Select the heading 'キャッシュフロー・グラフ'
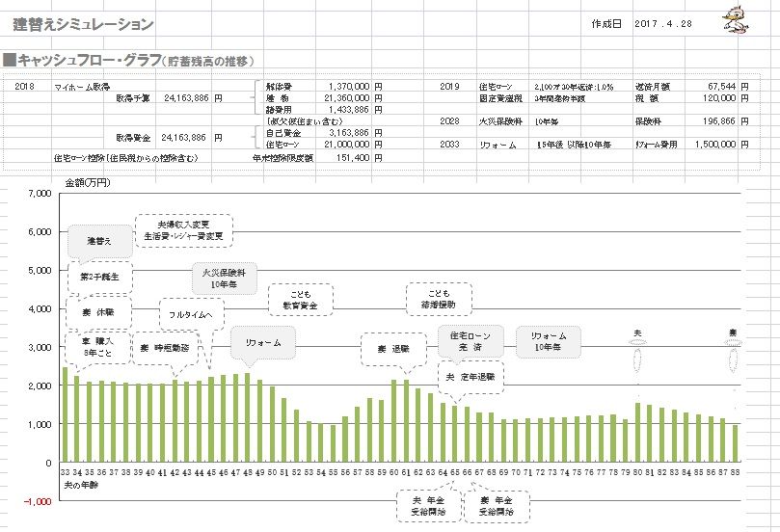 (x=90, y=61)
